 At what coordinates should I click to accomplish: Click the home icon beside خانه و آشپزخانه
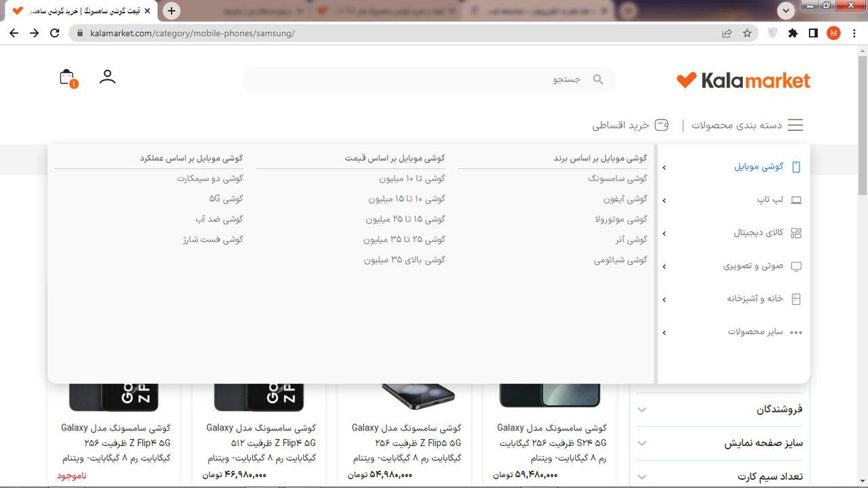[x=797, y=299]
